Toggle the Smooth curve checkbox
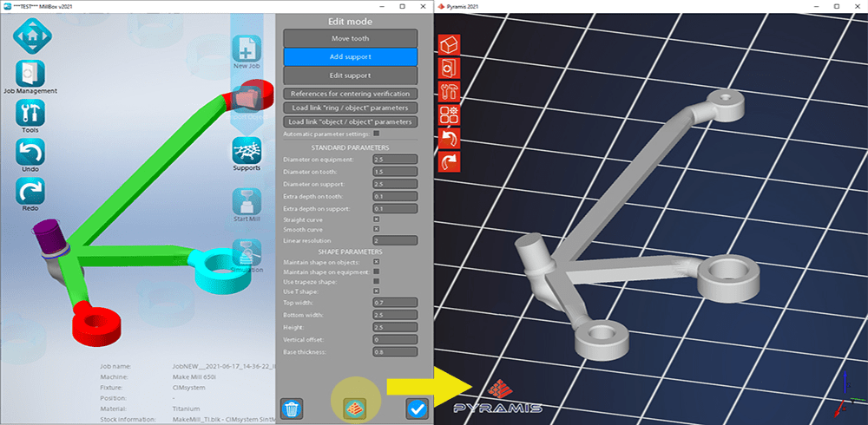 click(x=377, y=229)
